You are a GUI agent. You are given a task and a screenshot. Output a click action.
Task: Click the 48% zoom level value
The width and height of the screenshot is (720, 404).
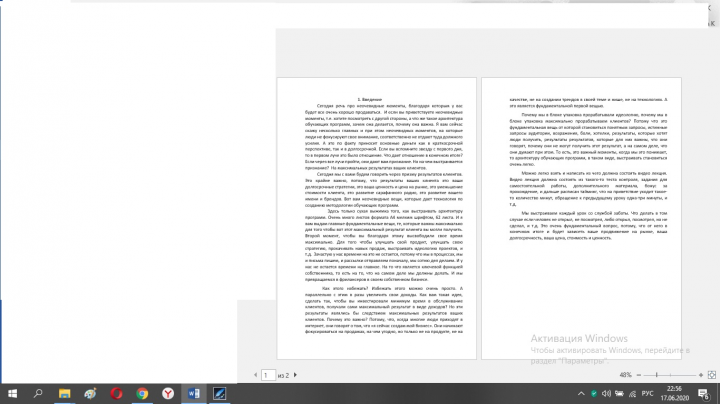tap(625, 375)
